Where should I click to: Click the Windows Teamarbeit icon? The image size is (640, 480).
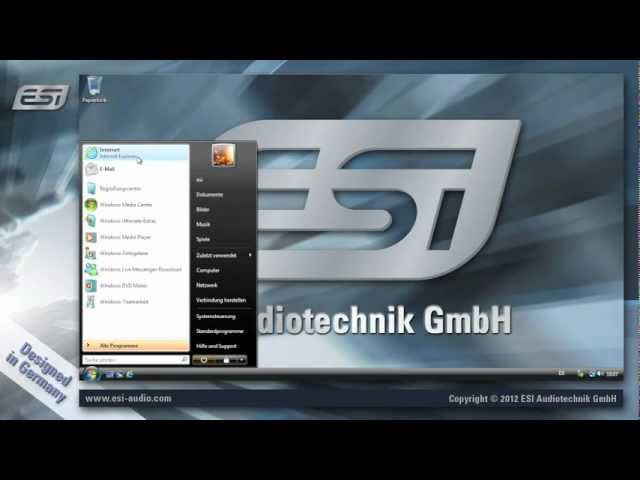[91, 302]
